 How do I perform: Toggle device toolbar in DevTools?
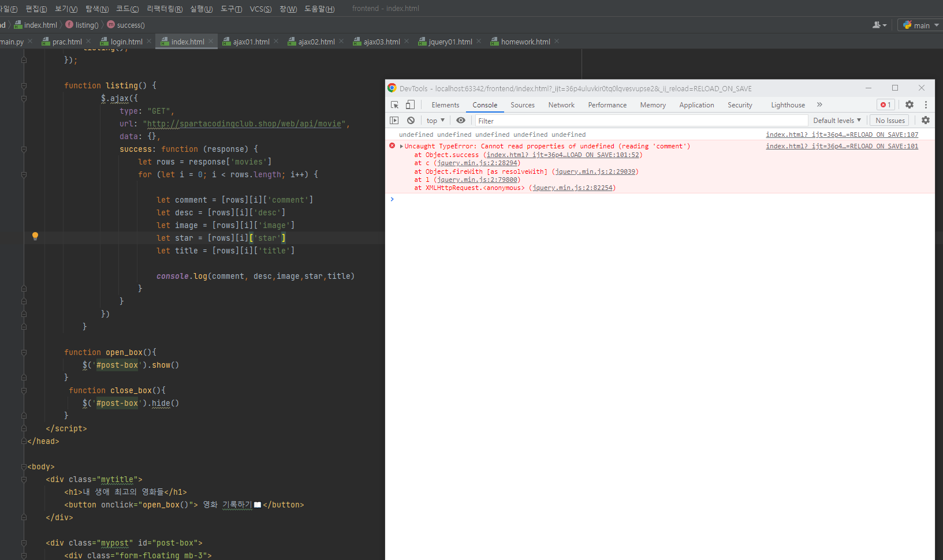pos(410,104)
